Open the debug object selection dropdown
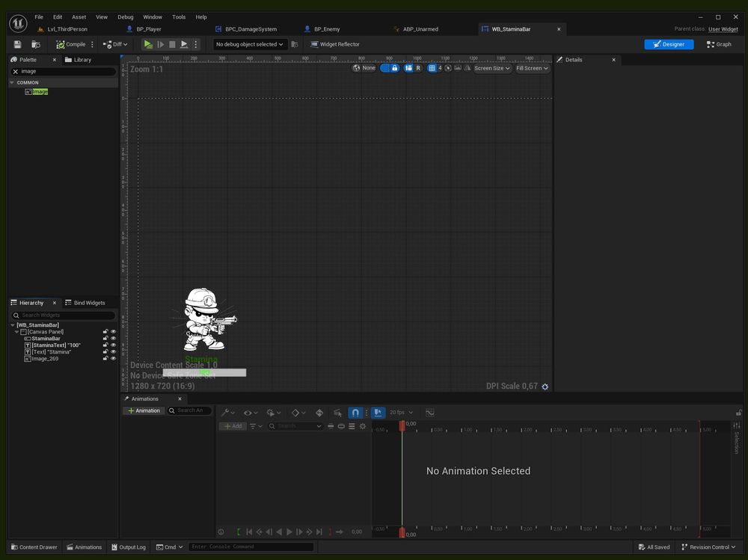Screen dimensions: 748x560 (x=249, y=44)
